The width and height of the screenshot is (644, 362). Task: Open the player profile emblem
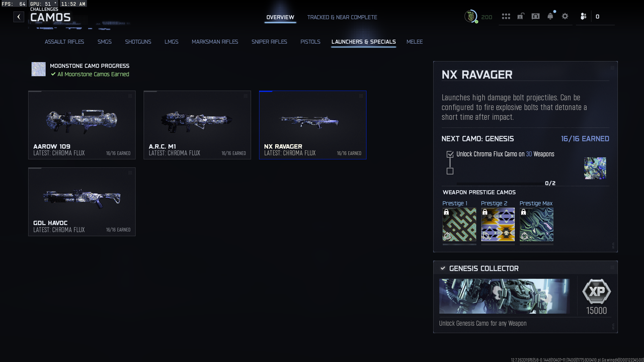coord(471,17)
